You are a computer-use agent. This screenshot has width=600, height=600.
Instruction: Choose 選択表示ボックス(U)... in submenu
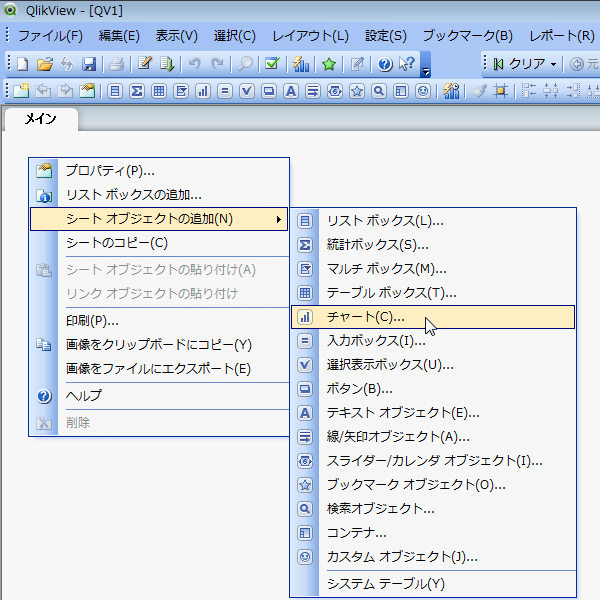[x=433, y=365]
